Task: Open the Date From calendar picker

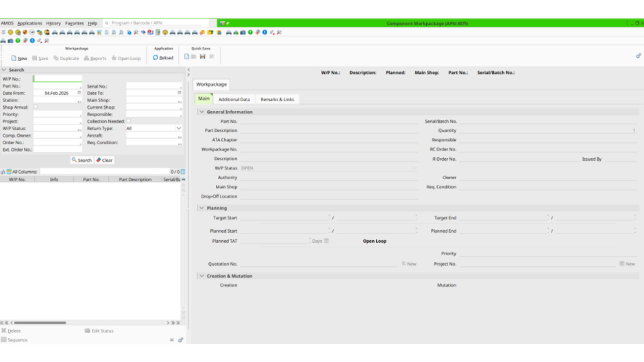Action: pos(79,93)
